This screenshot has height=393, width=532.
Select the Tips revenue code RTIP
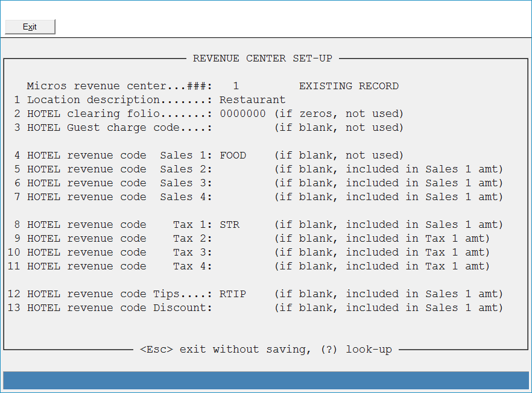[233, 294]
